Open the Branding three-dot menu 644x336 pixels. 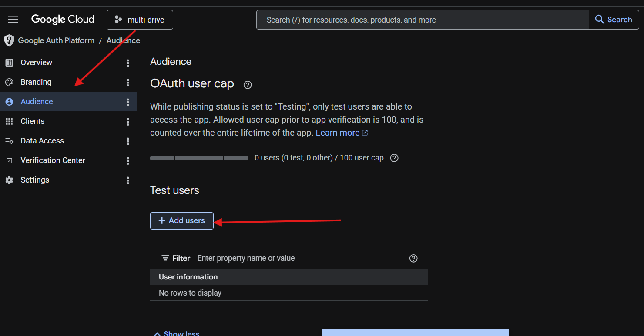[x=128, y=83]
